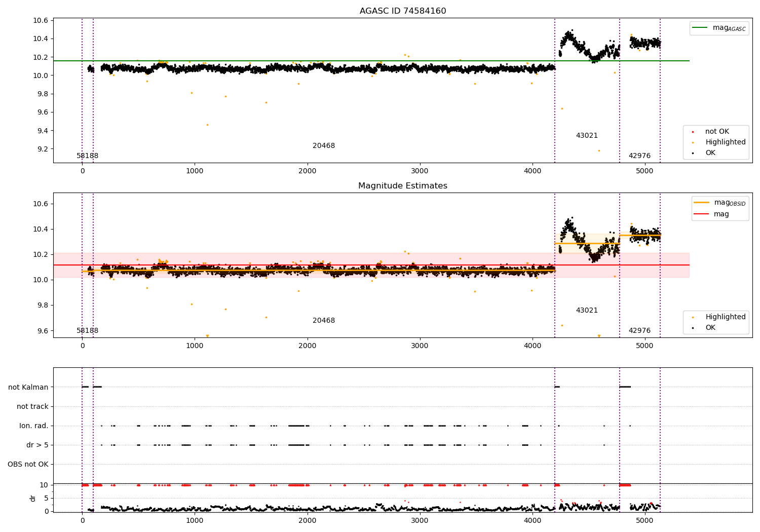Click x-tick 0 under the bottom plot
The image size is (760, 532).
tap(82, 520)
